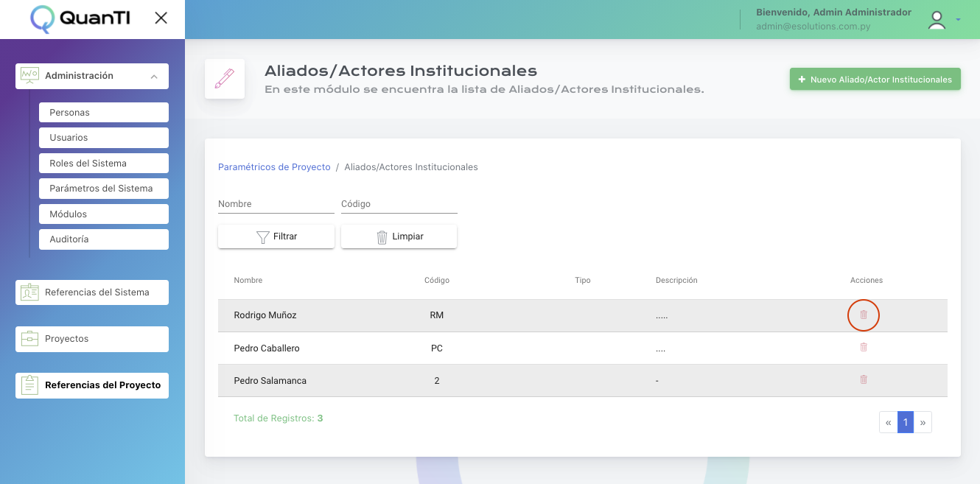This screenshot has height=484, width=980.
Task: Focus the Nombre filter field
Action: (x=276, y=204)
